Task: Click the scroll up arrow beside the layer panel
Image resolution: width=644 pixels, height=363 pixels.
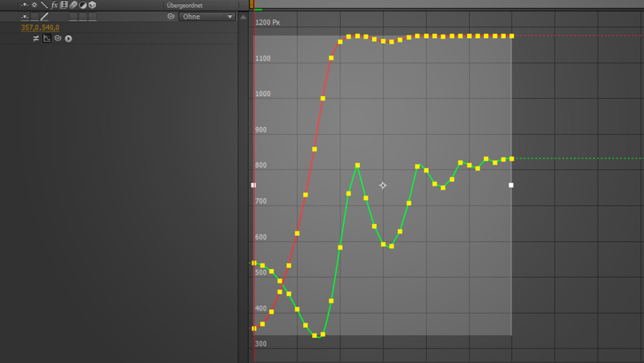Action: pyautogui.click(x=243, y=17)
